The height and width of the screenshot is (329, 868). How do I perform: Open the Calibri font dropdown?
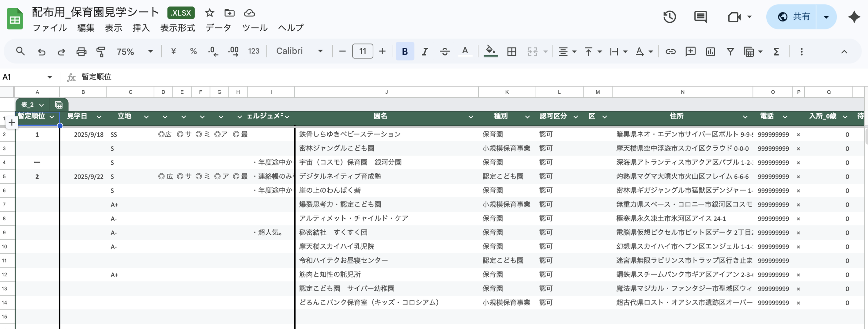point(298,51)
